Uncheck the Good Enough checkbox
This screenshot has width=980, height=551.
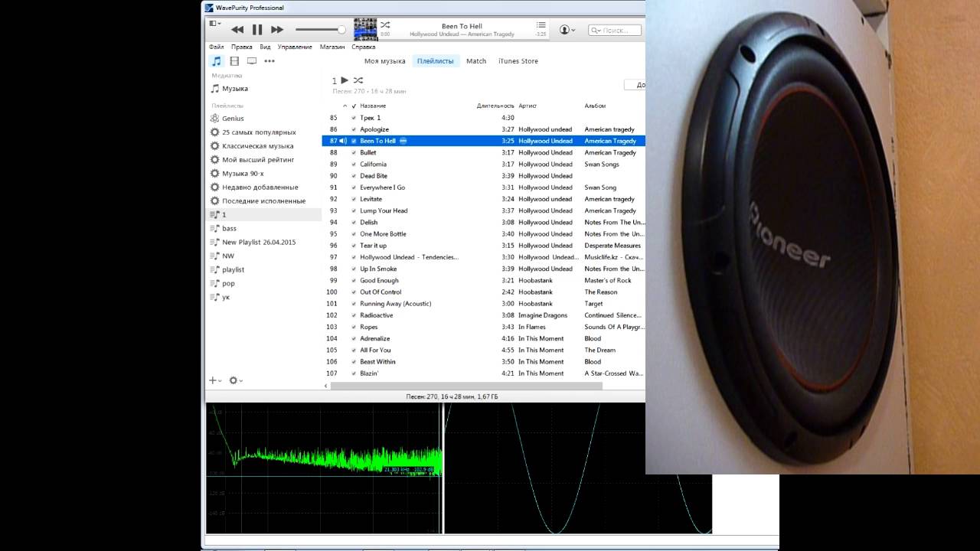[354, 281]
